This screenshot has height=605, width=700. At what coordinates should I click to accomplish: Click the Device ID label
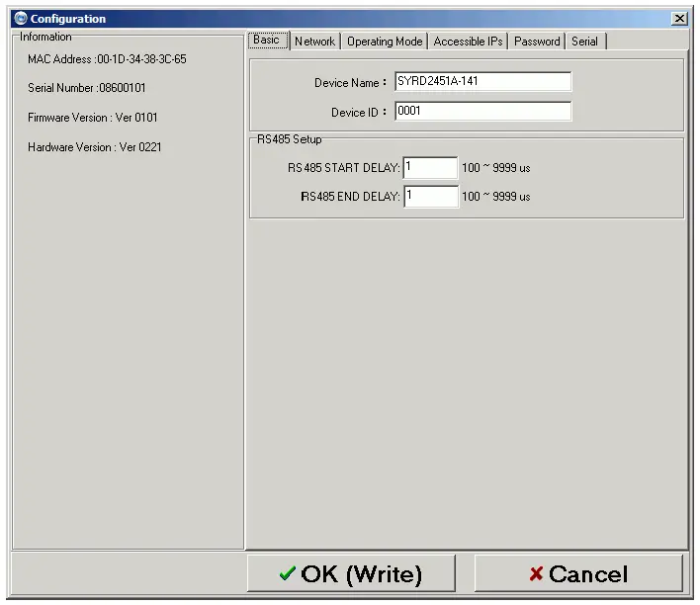click(x=359, y=113)
